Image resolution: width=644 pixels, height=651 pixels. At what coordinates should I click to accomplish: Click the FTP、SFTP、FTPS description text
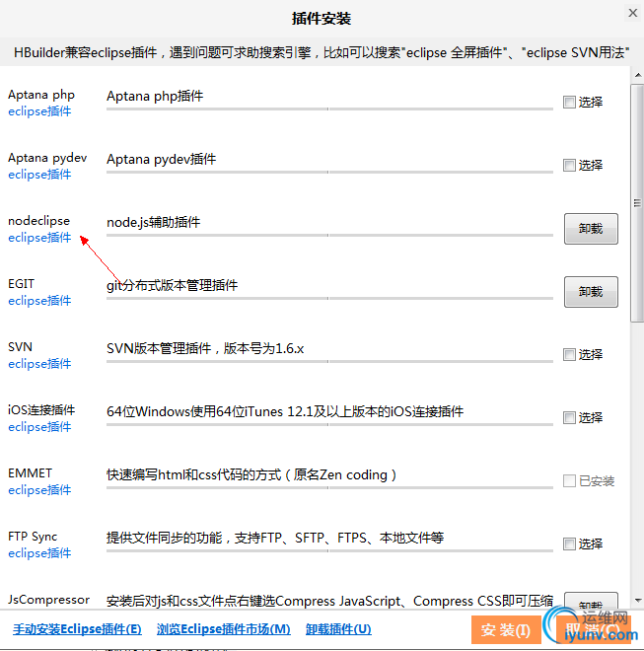pyautogui.click(x=275, y=539)
